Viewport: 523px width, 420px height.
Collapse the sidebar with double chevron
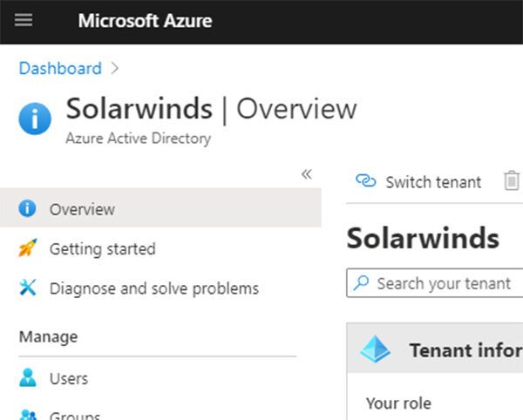(307, 174)
